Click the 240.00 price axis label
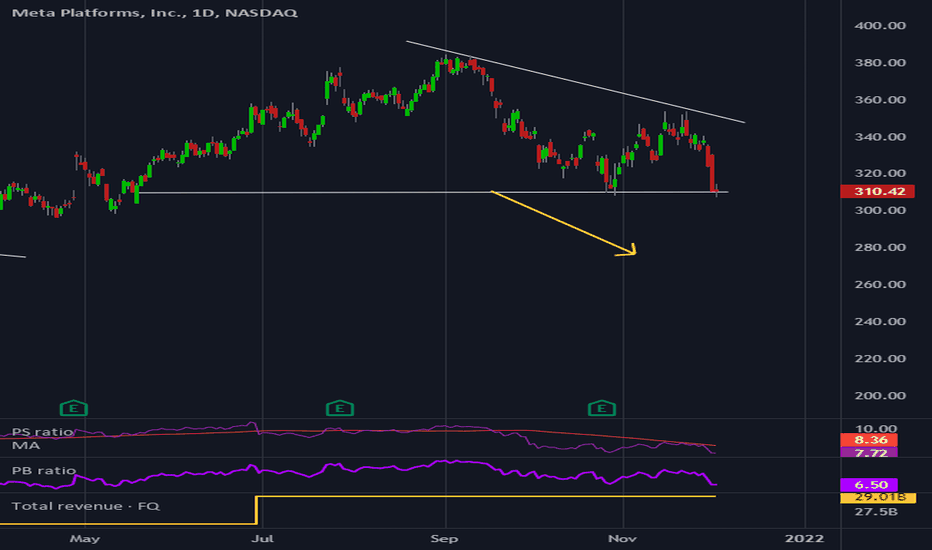Viewport: 932px width, 550px height. (x=880, y=321)
